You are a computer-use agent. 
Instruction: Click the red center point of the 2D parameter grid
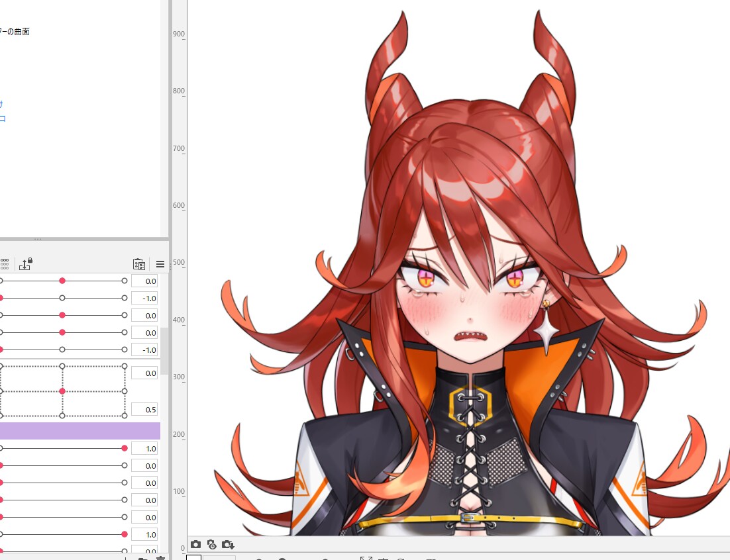(x=62, y=391)
